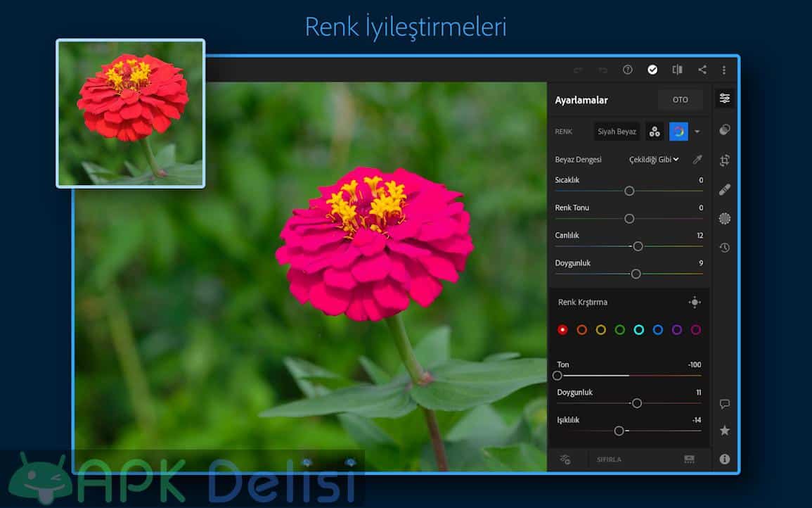Select the aqua color mixer channel
Screen dimensions: 812x508
click(638, 330)
